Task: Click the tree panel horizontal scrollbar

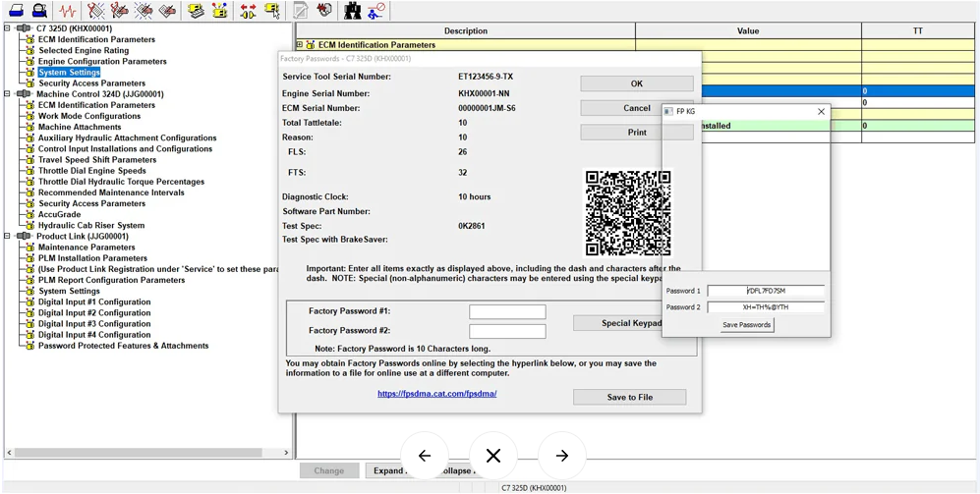Action: pos(138,453)
